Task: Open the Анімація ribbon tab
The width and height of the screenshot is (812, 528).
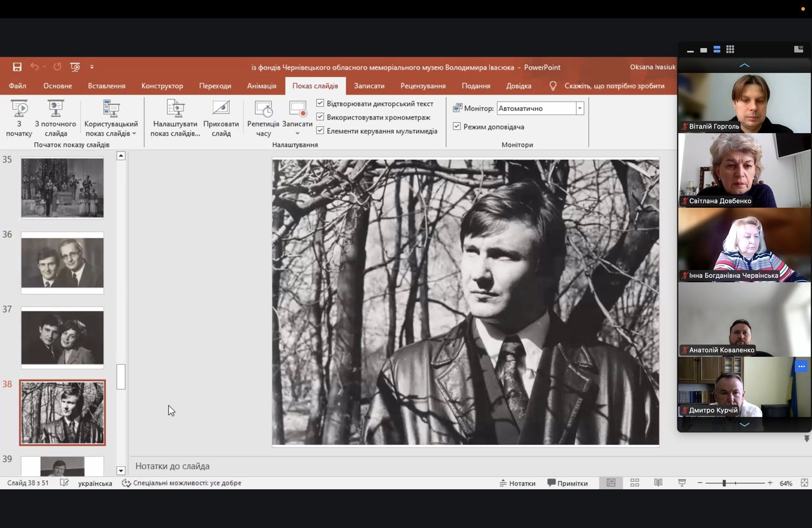Action: point(262,86)
